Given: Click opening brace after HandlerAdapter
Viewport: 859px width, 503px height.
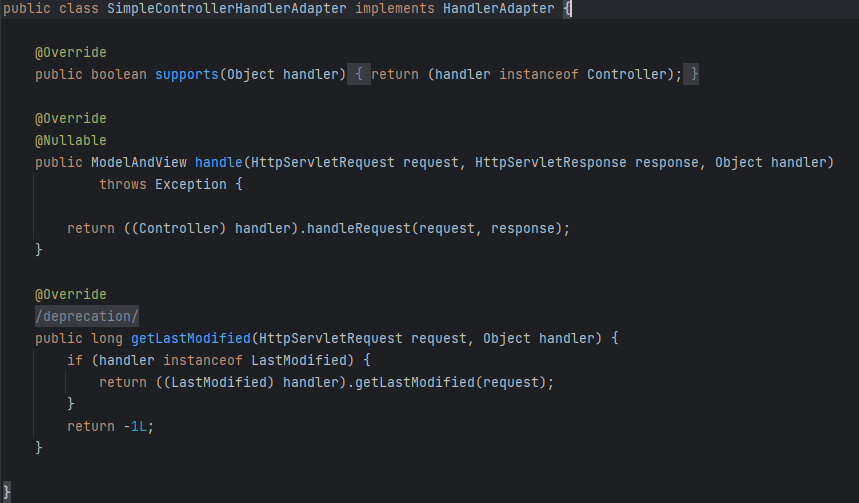Looking at the screenshot, I should click(567, 8).
